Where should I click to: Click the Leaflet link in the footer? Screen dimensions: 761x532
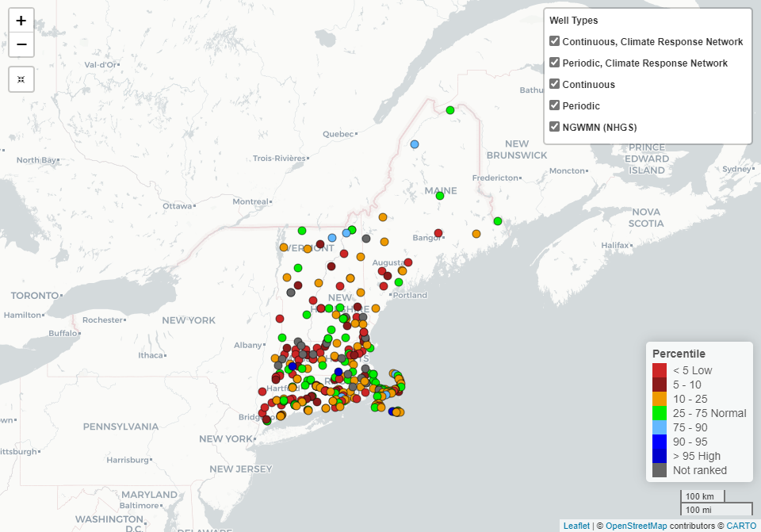(576, 525)
